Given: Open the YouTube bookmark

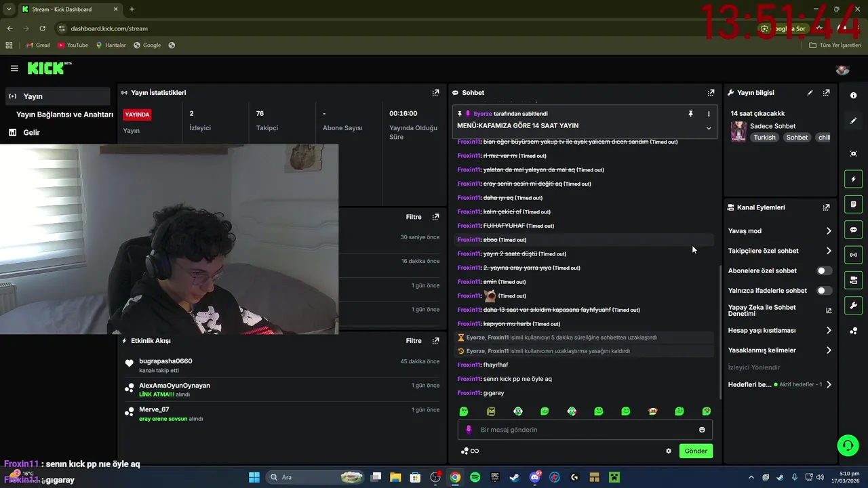Looking at the screenshot, I should [73, 45].
